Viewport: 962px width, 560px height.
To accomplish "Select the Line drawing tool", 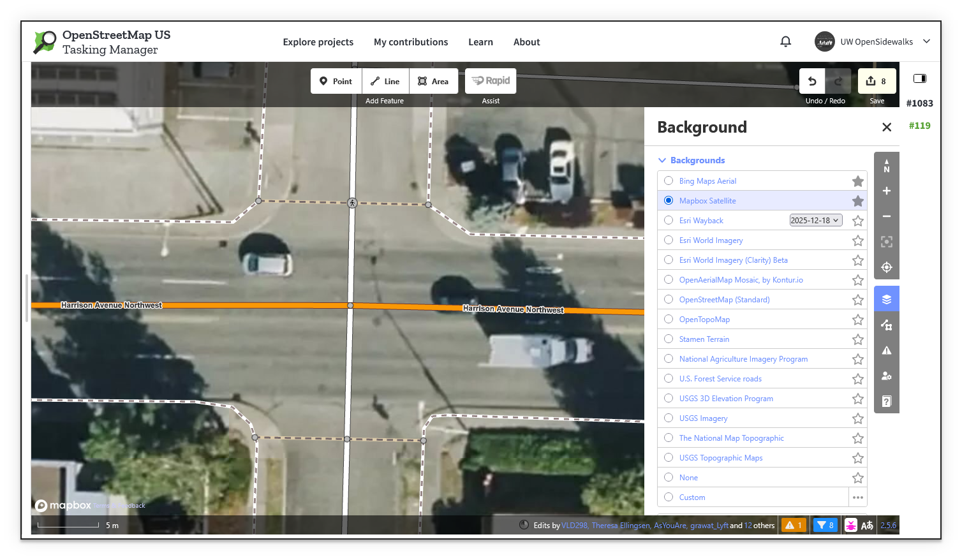I will point(385,81).
